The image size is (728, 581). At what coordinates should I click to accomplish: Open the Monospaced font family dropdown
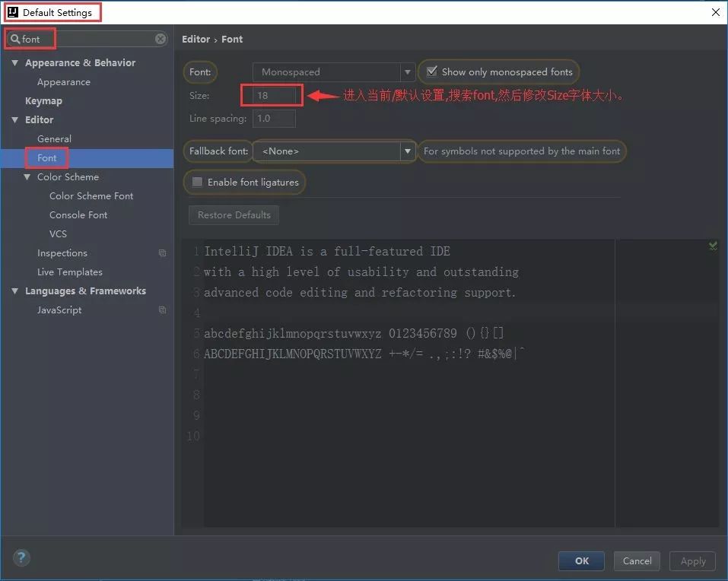(x=408, y=71)
